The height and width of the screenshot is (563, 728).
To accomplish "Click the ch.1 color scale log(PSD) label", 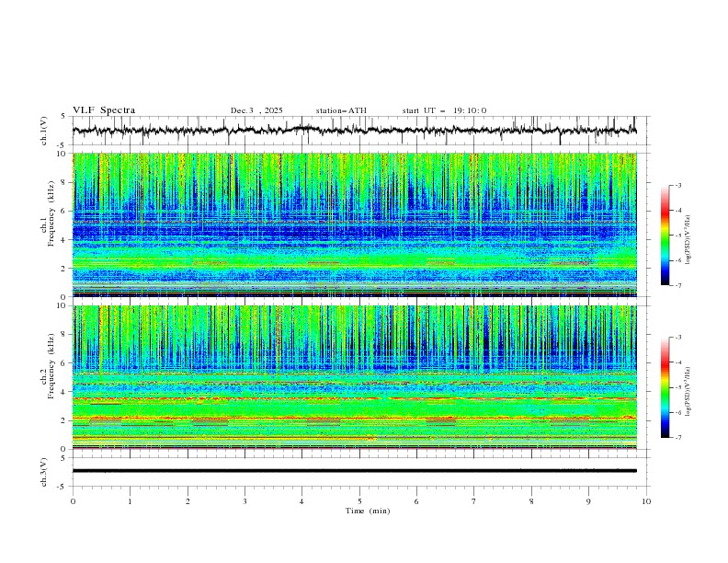I will click(x=688, y=240).
